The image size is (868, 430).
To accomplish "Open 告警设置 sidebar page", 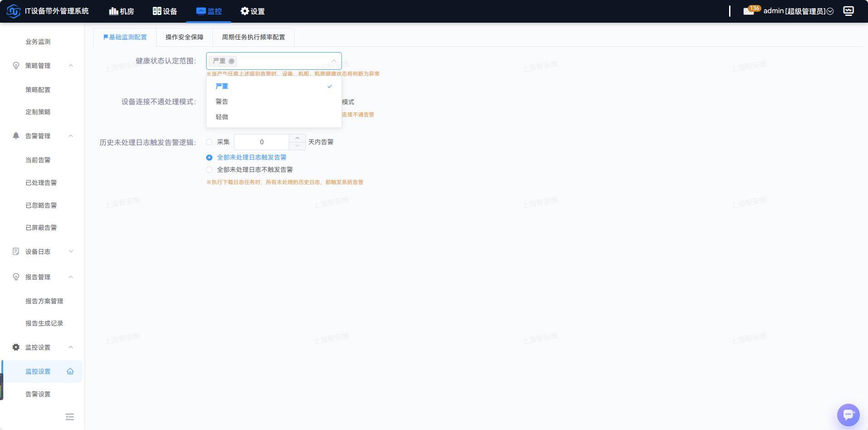I will (x=38, y=394).
